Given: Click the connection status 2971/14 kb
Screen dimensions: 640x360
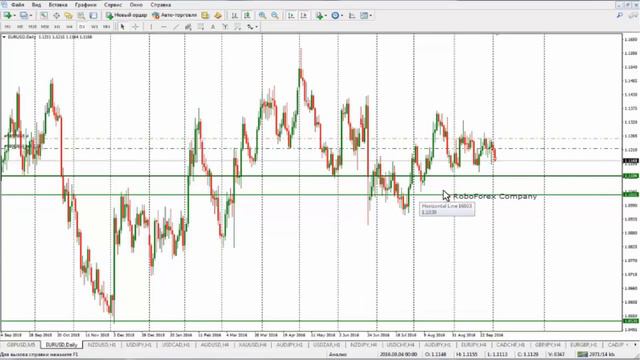Looking at the screenshot, I should [x=596, y=355].
